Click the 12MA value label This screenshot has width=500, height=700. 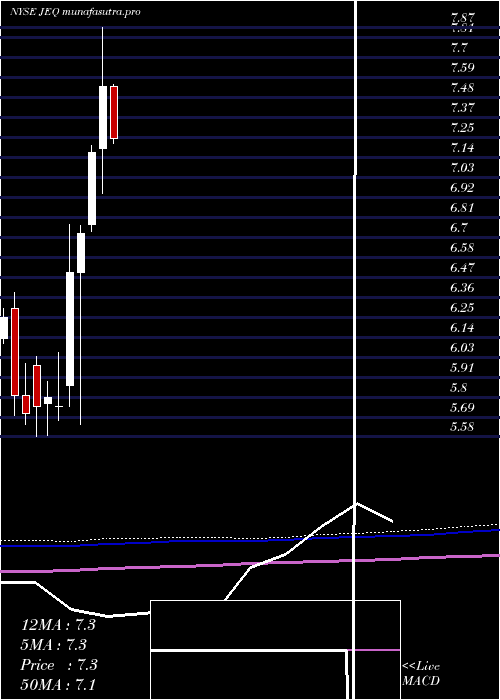(x=58, y=625)
